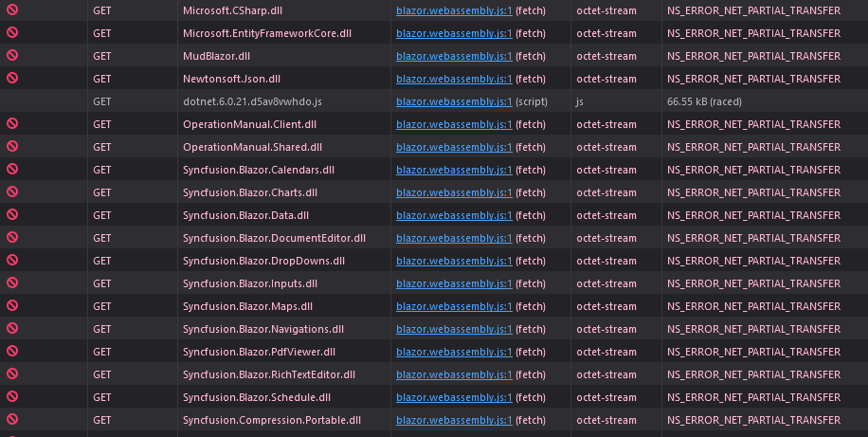Click blocked icon on Syncfusion.Blazor.DropDowns.dll row
The width and height of the screenshot is (868, 437).
[12, 260]
